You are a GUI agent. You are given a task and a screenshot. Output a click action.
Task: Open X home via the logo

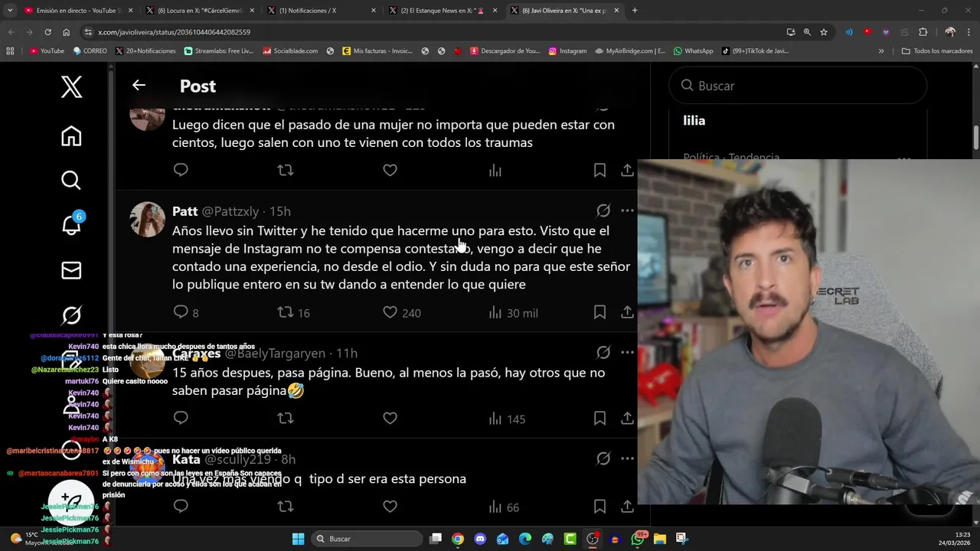pos(71,86)
